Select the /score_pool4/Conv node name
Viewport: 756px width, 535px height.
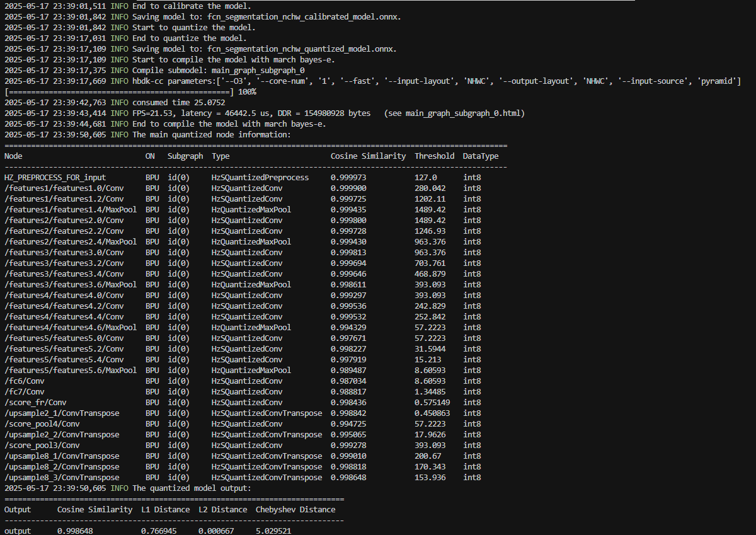click(x=42, y=424)
